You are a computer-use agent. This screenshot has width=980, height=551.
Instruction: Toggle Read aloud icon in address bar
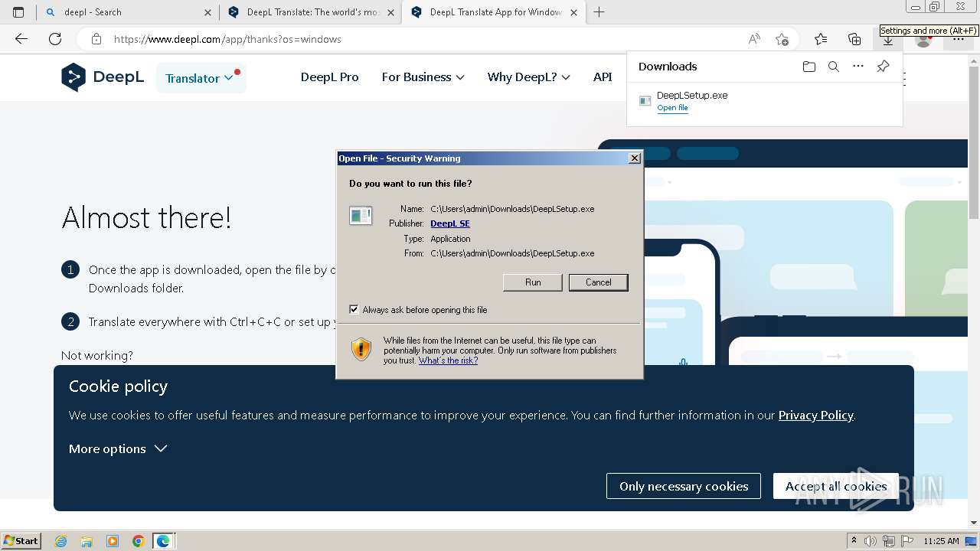pyautogui.click(x=754, y=39)
